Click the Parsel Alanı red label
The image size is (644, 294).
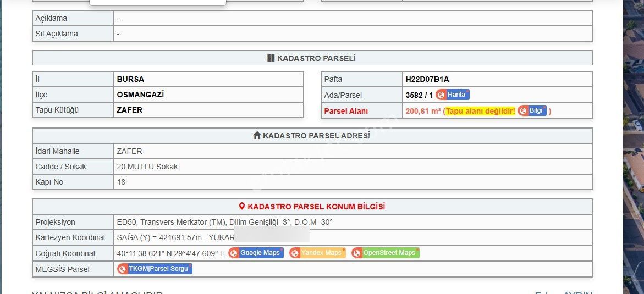click(346, 111)
